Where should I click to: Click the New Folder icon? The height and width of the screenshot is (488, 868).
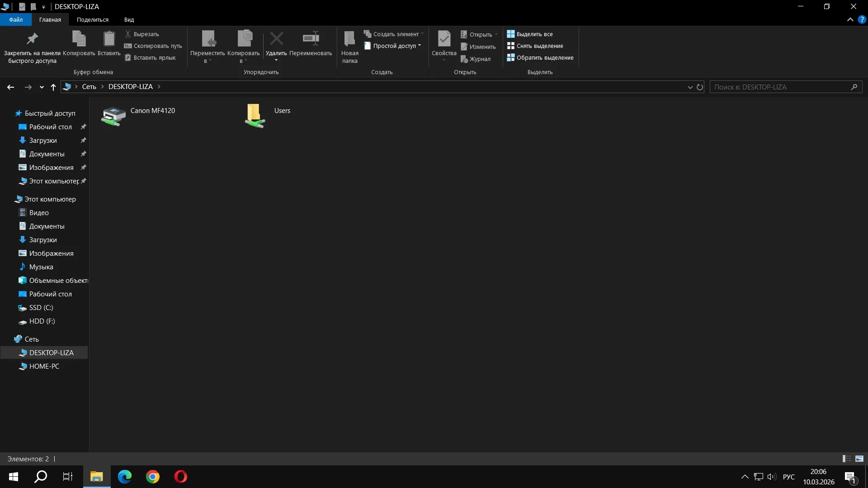(x=349, y=40)
